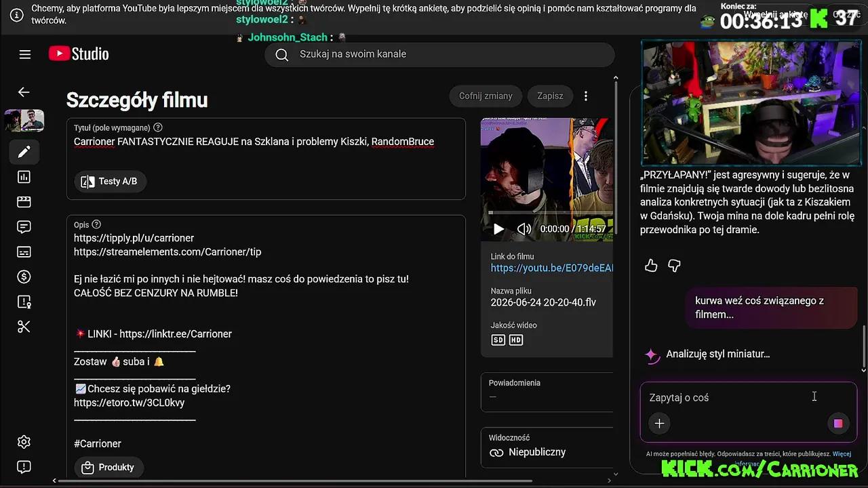Open Settings gear in sidebar
Viewport: 868px width, 488px height.
tap(24, 442)
